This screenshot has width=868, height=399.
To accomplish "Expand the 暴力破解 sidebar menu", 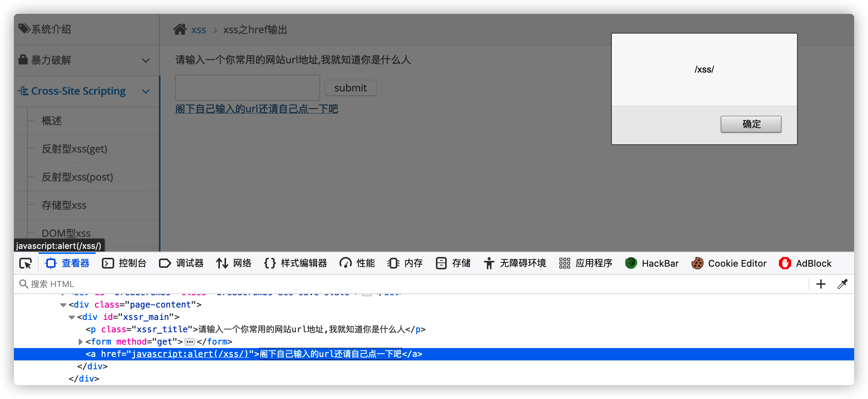I will click(145, 61).
